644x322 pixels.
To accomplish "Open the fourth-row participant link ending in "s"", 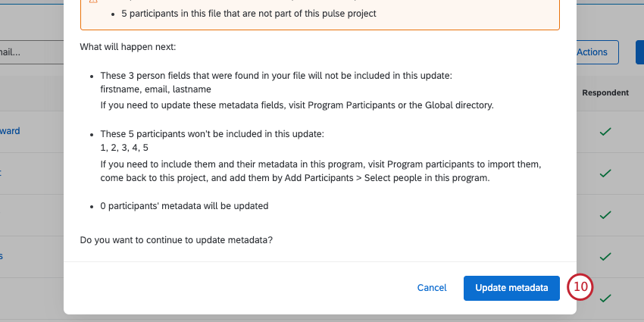I will (2, 256).
